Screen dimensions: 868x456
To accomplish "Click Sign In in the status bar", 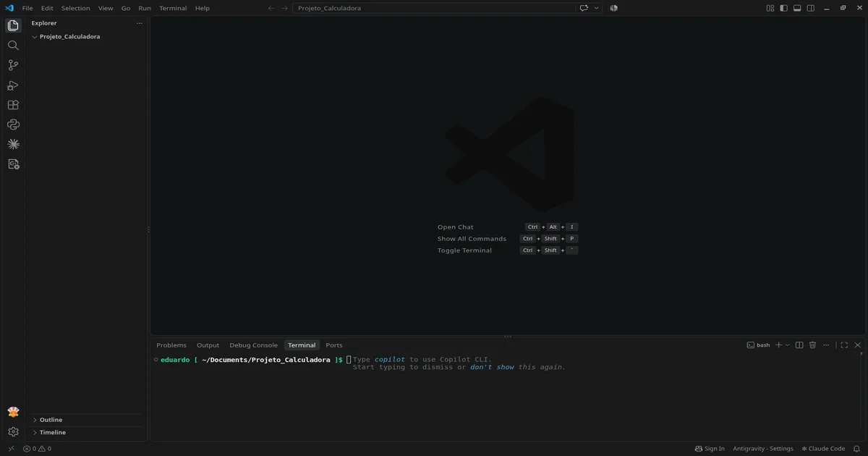I will [710, 449].
